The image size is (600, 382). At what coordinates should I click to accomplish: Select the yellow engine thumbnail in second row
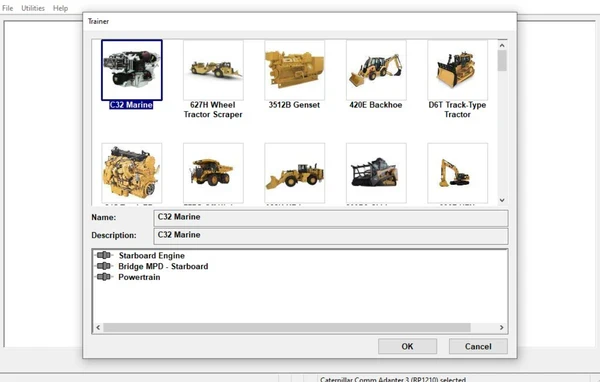click(x=132, y=173)
